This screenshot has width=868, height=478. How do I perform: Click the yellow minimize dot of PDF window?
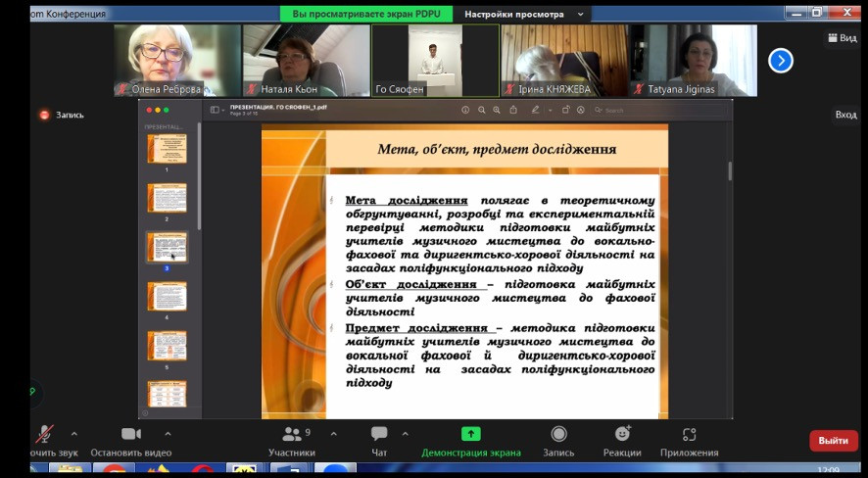[x=158, y=110]
